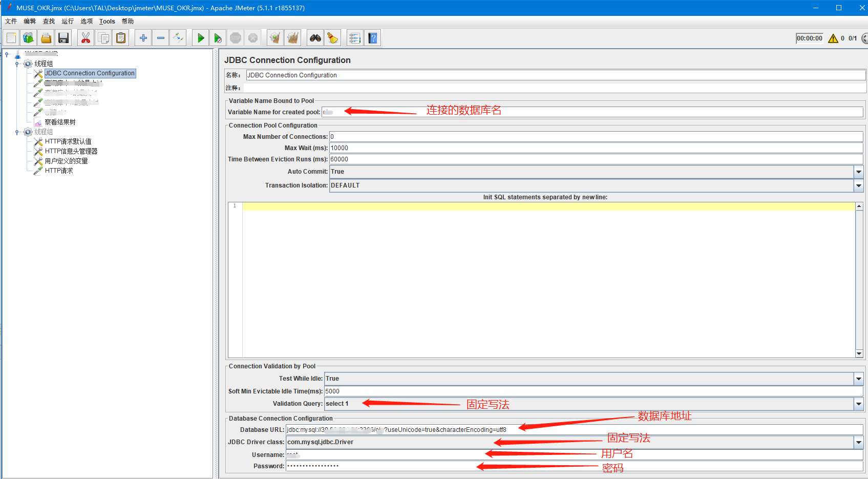Open the 帮助 menu
This screenshot has width=868, height=479.
tap(128, 22)
